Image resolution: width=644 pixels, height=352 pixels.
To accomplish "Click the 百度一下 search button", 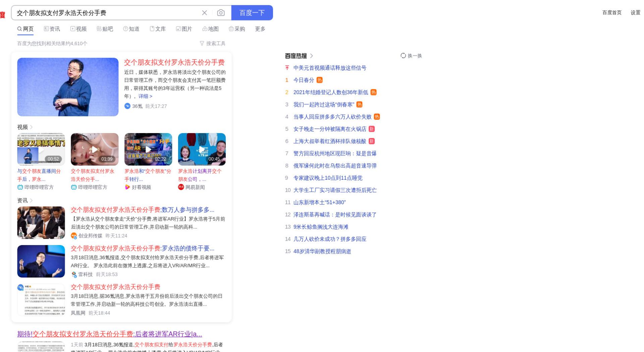I will tap(252, 13).
